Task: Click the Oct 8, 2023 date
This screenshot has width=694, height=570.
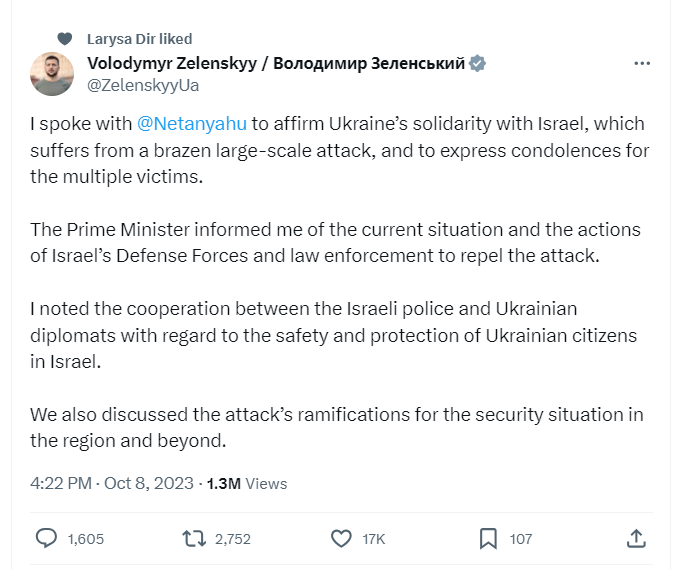Action: coord(149,483)
